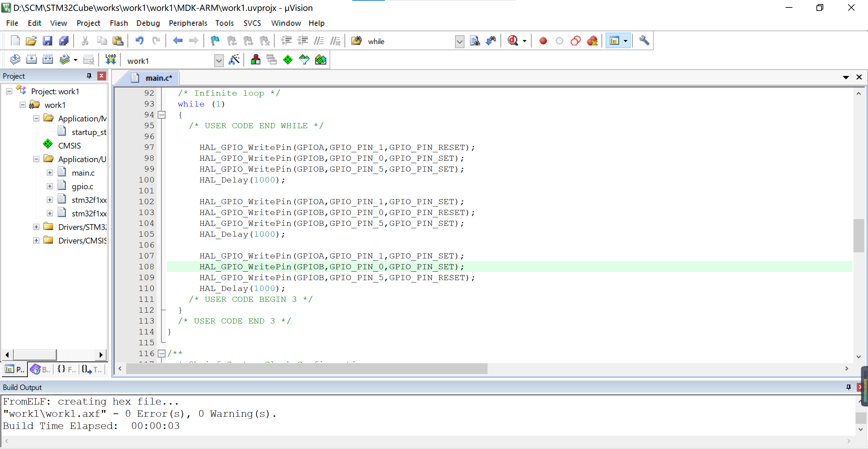The image size is (868, 449).
Task: Collapse code fold at line 94
Action: click(x=162, y=115)
